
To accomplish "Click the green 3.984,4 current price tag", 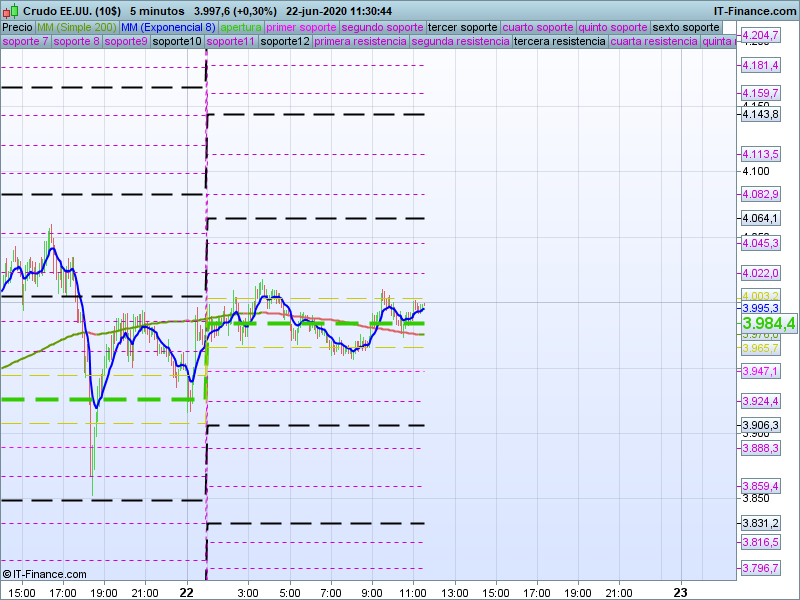I will pos(768,323).
